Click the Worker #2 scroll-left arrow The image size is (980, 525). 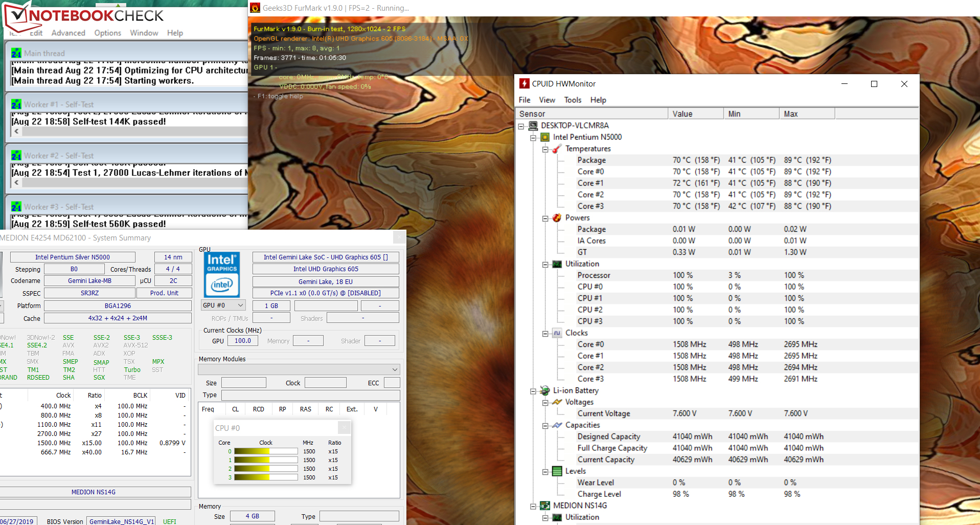(16, 183)
